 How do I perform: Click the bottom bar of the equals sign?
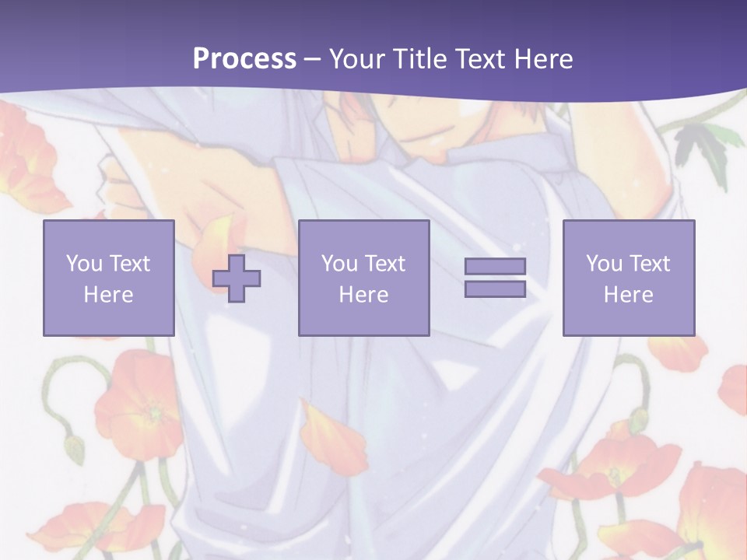pyautogui.click(x=495, y=289)
